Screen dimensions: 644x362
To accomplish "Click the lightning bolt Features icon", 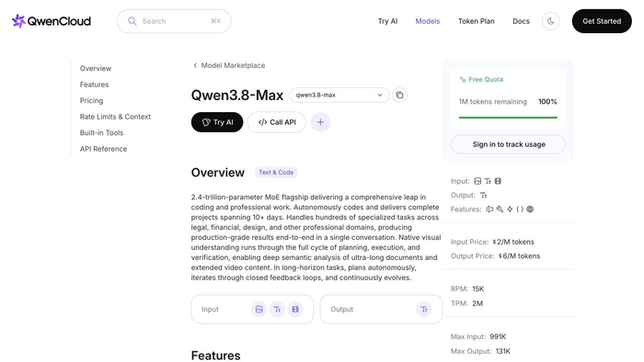I will point(510,209).
